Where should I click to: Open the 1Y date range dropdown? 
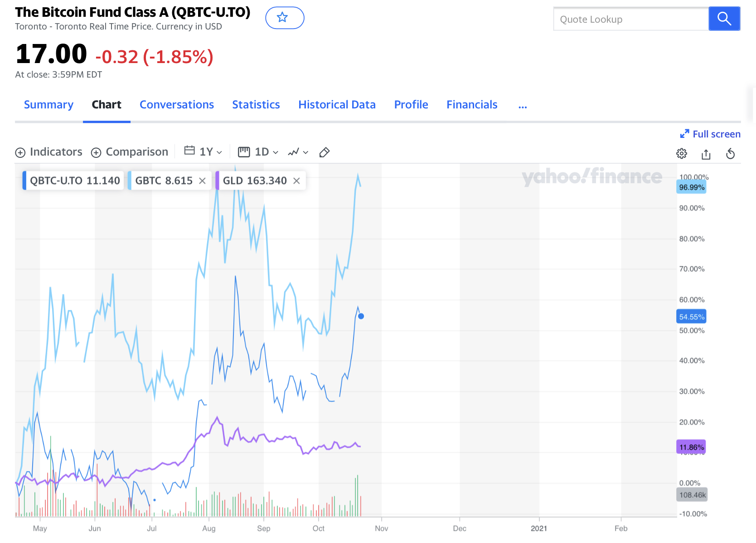pyautogui.click(x=204, y=152)
